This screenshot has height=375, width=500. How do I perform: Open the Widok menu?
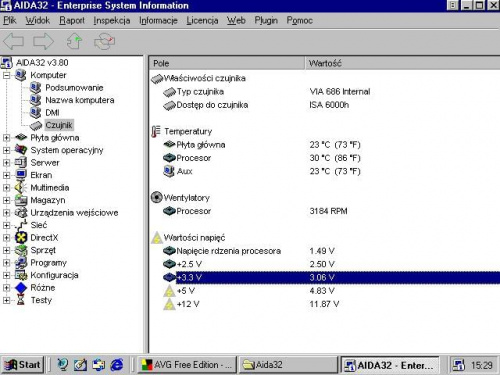pyautogui.click(x=38, y=21)
